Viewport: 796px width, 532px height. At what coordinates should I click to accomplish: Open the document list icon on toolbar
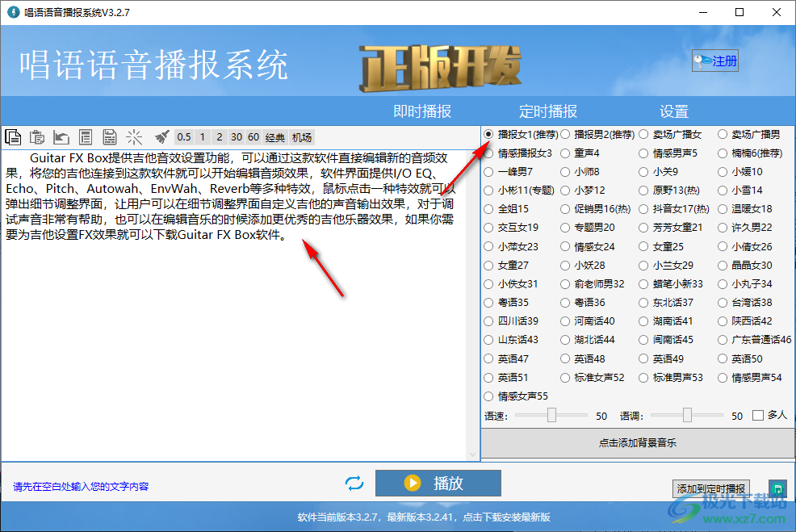click(85, 136)
